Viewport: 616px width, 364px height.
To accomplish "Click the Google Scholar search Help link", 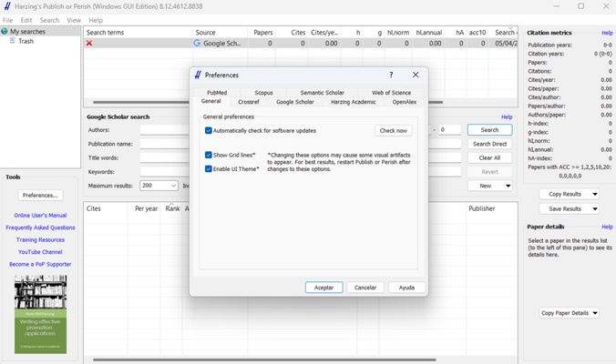I will tap(507, 116).
